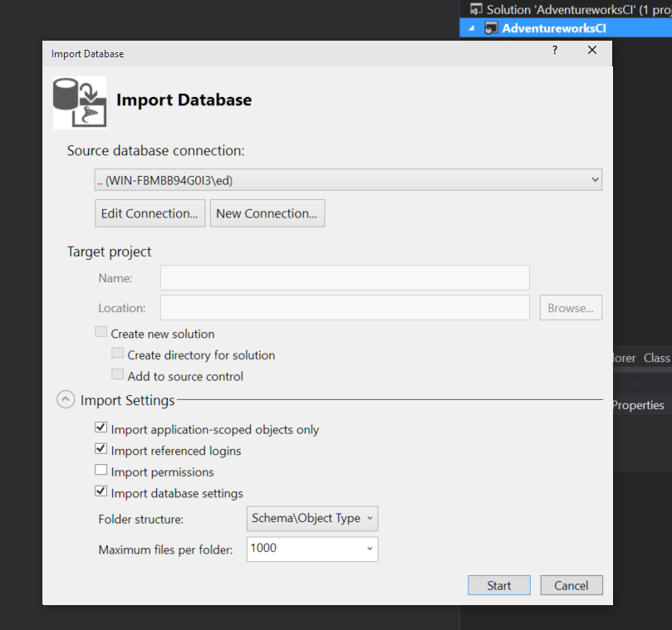
Task: Open the Maximum files per folder dropdown
Action: (368, 549)
